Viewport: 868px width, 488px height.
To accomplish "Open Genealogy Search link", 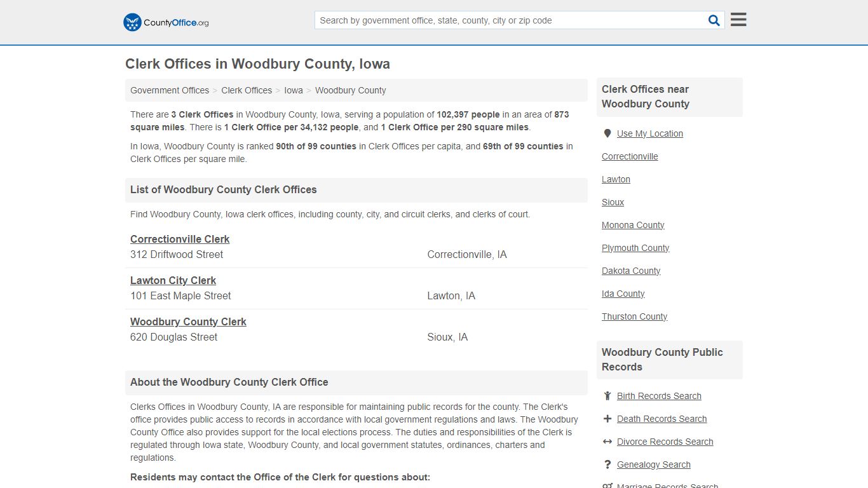I will click(653, 464).
